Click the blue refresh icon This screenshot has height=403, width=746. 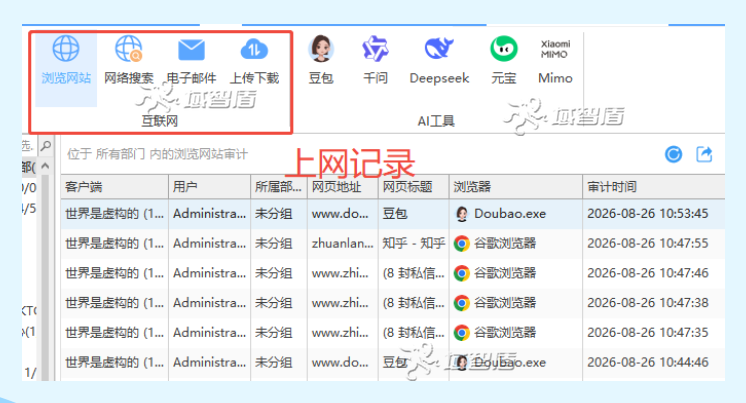coord(673,154)
